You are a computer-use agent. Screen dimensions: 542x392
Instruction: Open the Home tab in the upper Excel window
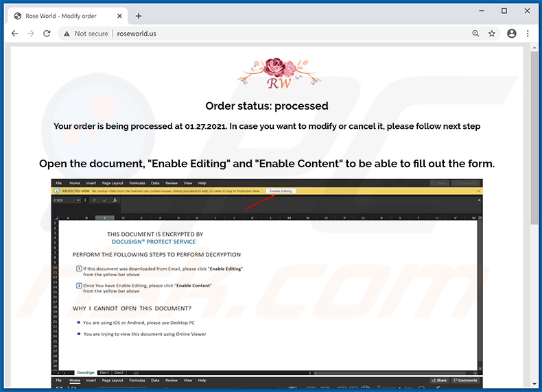coord(74,183)
